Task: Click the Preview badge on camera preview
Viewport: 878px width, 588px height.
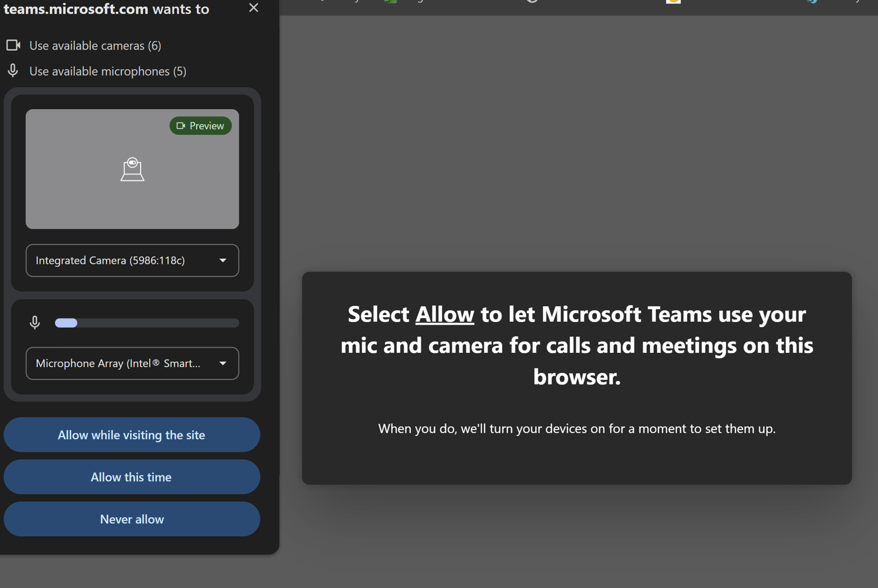Action: pyautogui.click(x=200, y=125)
